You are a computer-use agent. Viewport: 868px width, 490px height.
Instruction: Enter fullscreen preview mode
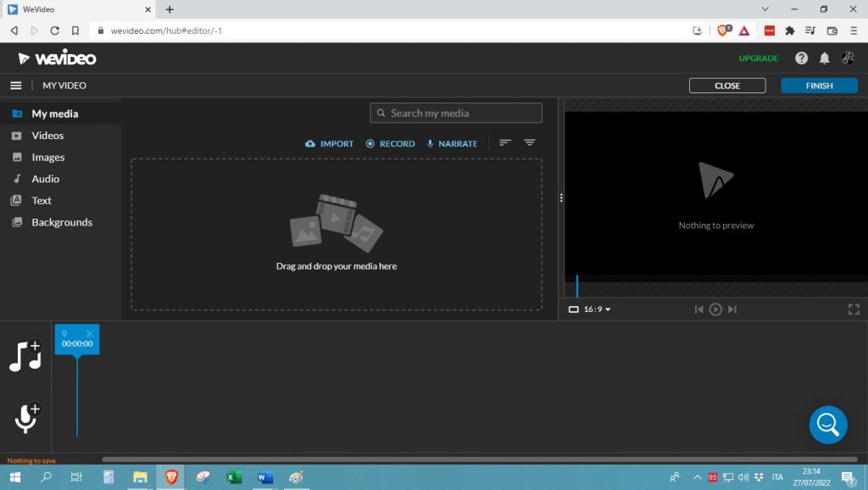pyautogui.click(x=854, y=309)
